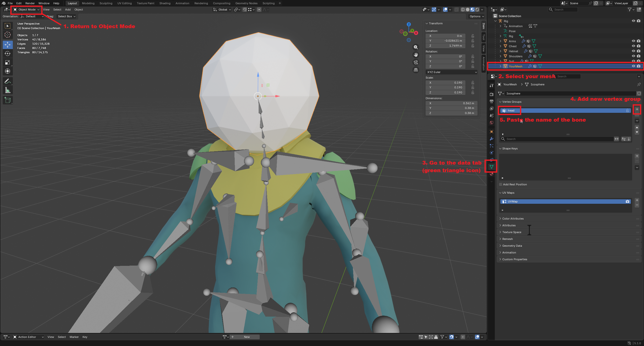
Task: Open the Object Mode dropdown
Action: (x=27, y=10)
